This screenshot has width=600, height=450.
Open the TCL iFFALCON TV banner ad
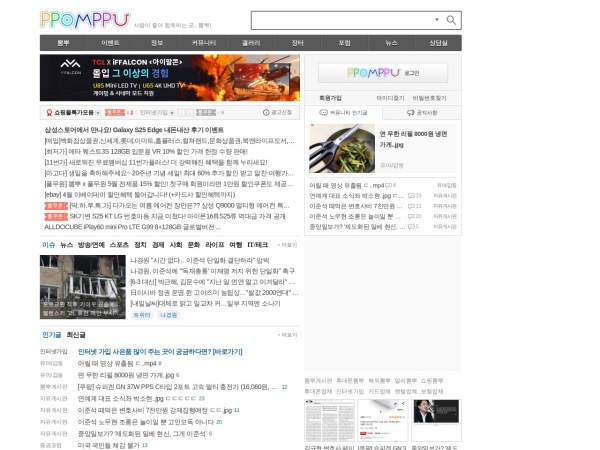pos(170,78)
